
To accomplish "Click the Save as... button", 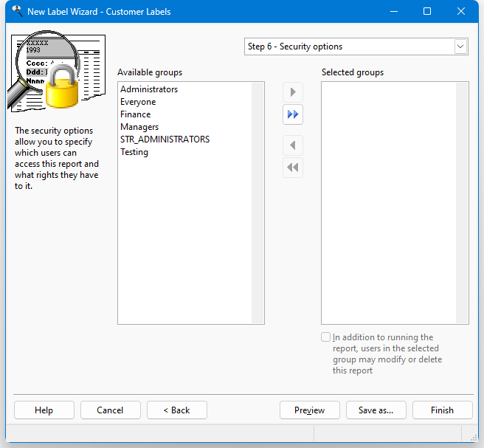I will (376, 410).
